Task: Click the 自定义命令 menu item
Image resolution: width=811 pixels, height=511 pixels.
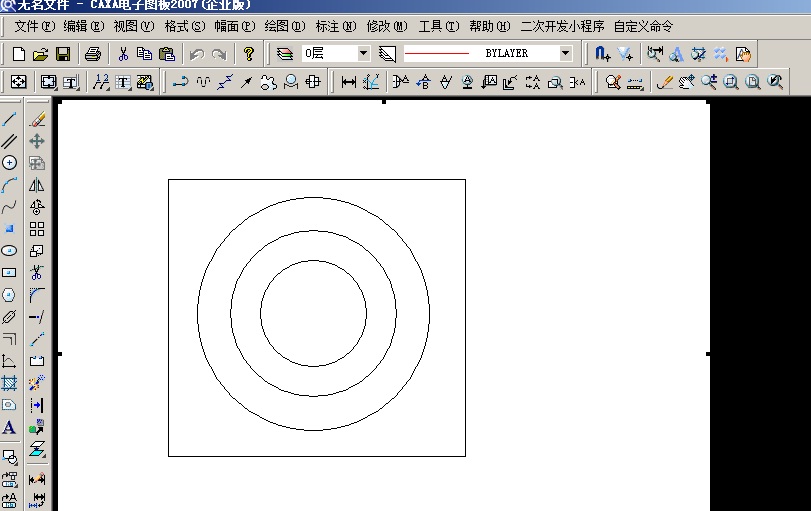Action: tap(643, 26)
